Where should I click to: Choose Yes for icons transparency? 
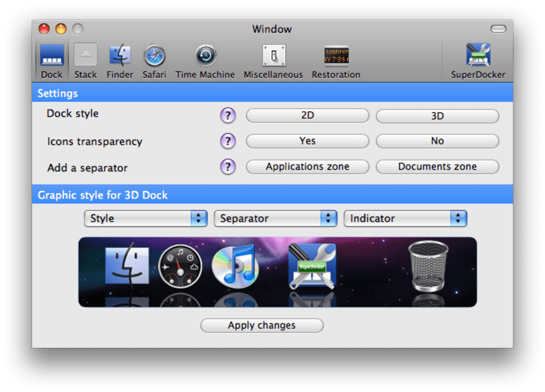click(308, 141)
